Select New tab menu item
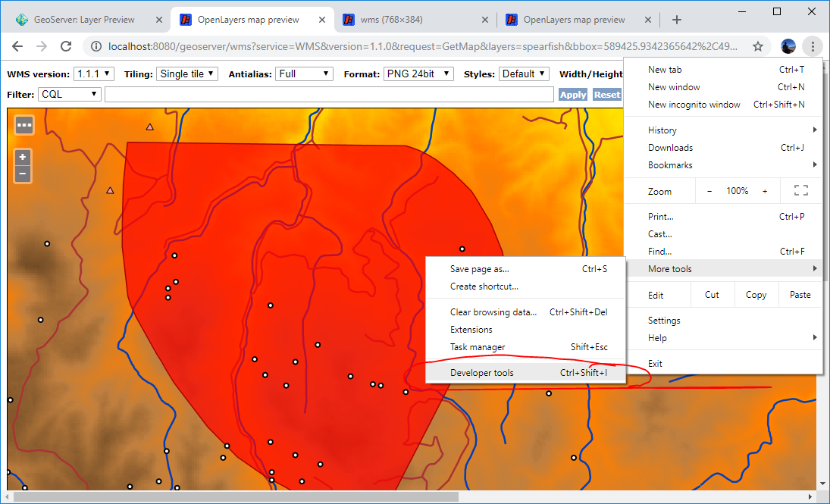The image size is (830, 504). click(x=723, y=70)
